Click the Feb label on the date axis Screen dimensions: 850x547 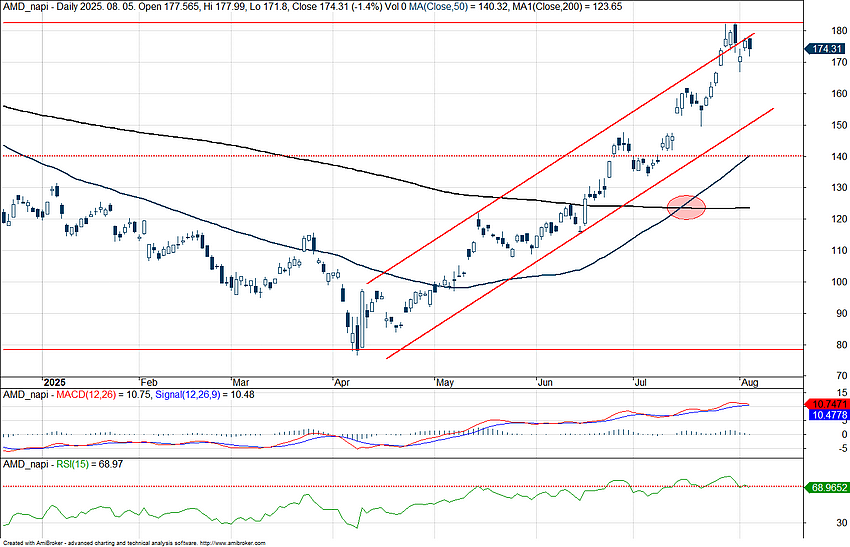149,382
